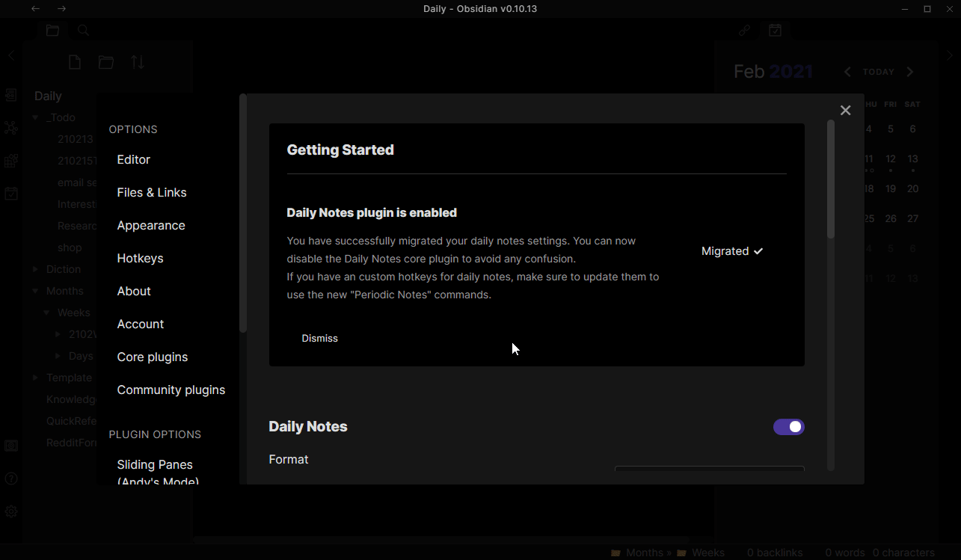Click the Migrated button
This screenshot has width=961, height=560.
pos(732,251)
